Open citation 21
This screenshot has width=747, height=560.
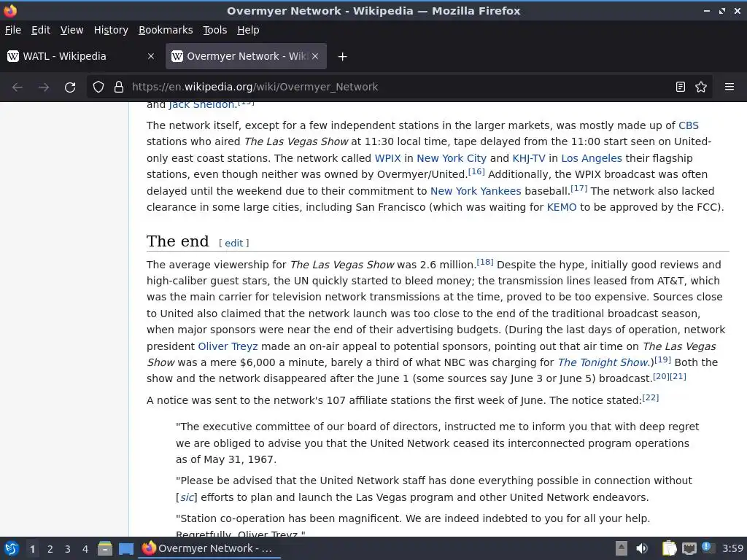678,376
